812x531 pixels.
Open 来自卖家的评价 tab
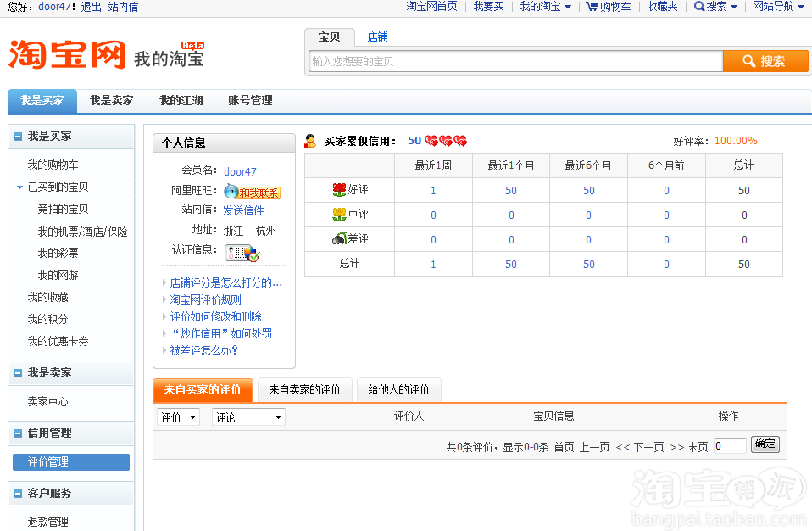304,389
